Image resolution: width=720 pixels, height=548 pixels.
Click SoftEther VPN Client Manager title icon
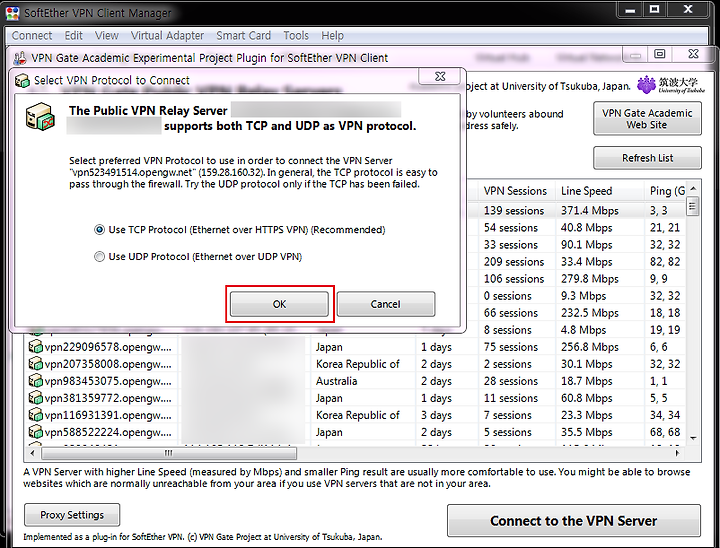coord(12,13)
